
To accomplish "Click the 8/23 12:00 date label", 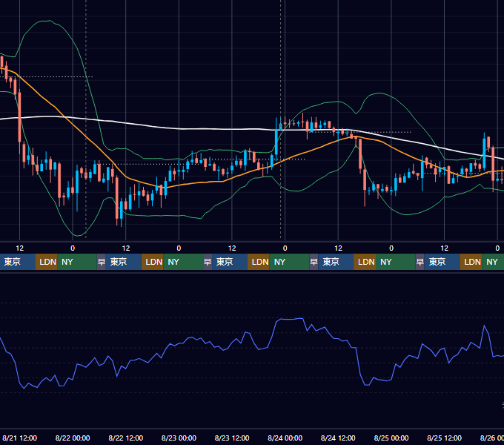I will click(x=232, y=438).
